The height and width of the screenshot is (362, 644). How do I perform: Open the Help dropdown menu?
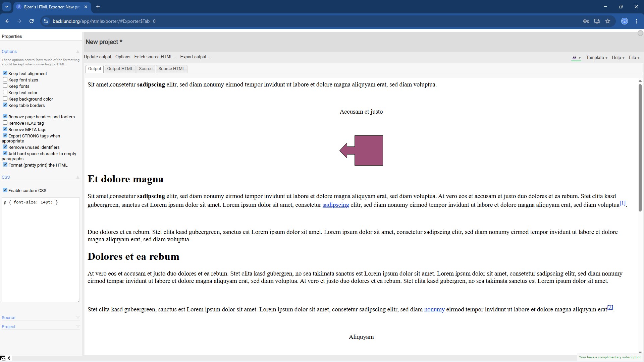[x=618, y=58]
